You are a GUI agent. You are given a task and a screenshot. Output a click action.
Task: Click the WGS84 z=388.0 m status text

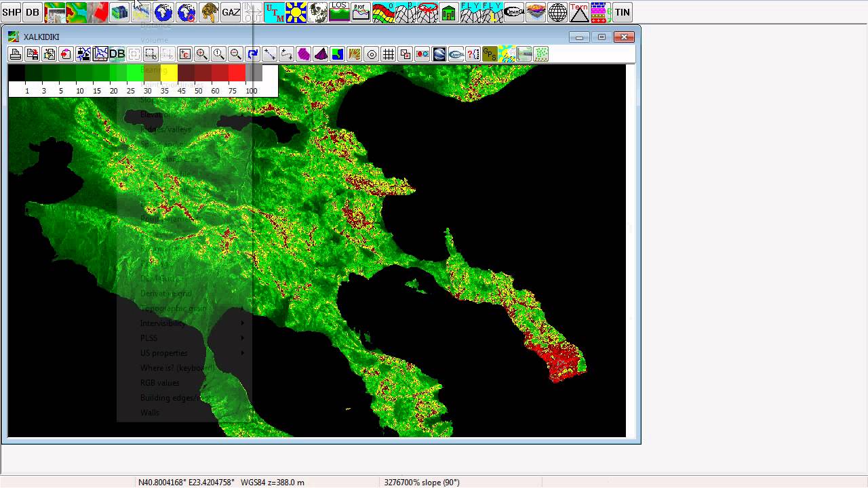coord(273,483)
